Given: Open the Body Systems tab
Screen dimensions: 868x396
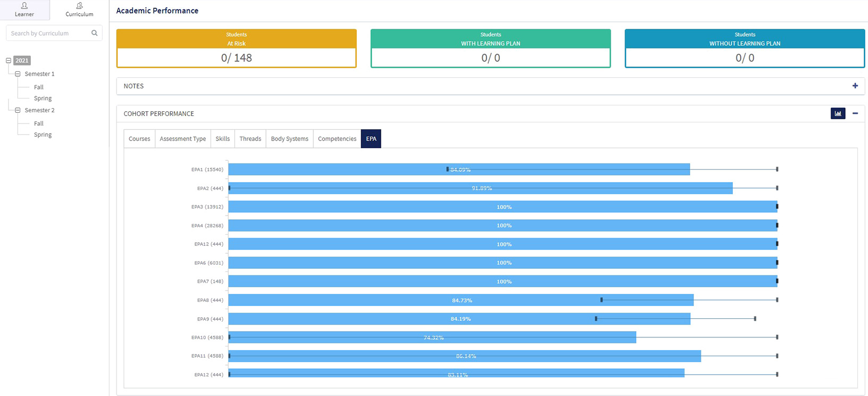Looking at the screenshot, I should click(x=289, y=139).
